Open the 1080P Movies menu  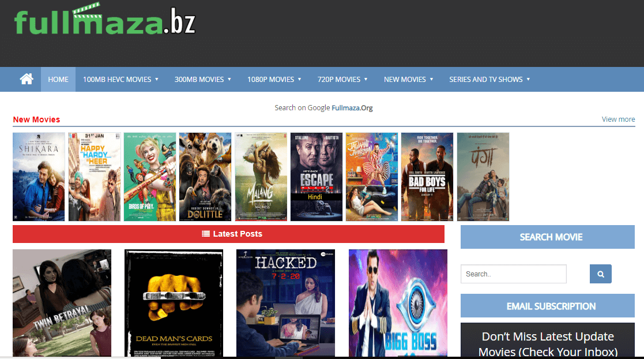(x=270, y=80)
